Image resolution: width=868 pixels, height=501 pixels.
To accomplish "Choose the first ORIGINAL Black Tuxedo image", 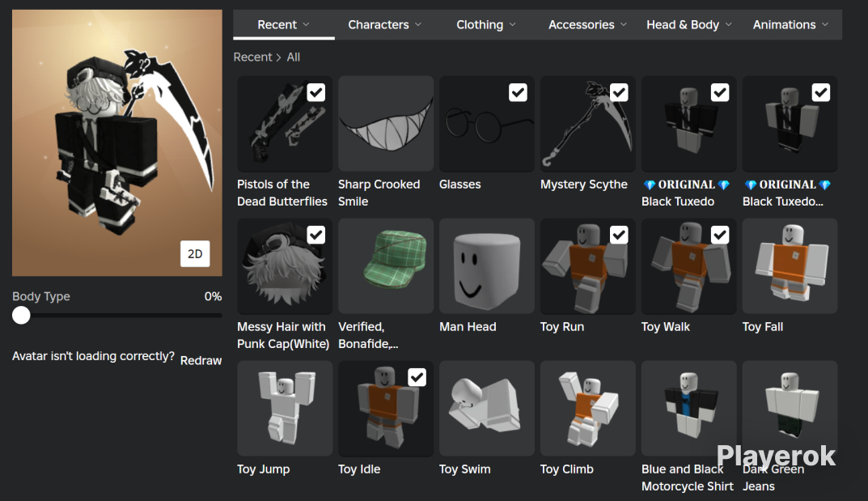I will coord(688,124).
